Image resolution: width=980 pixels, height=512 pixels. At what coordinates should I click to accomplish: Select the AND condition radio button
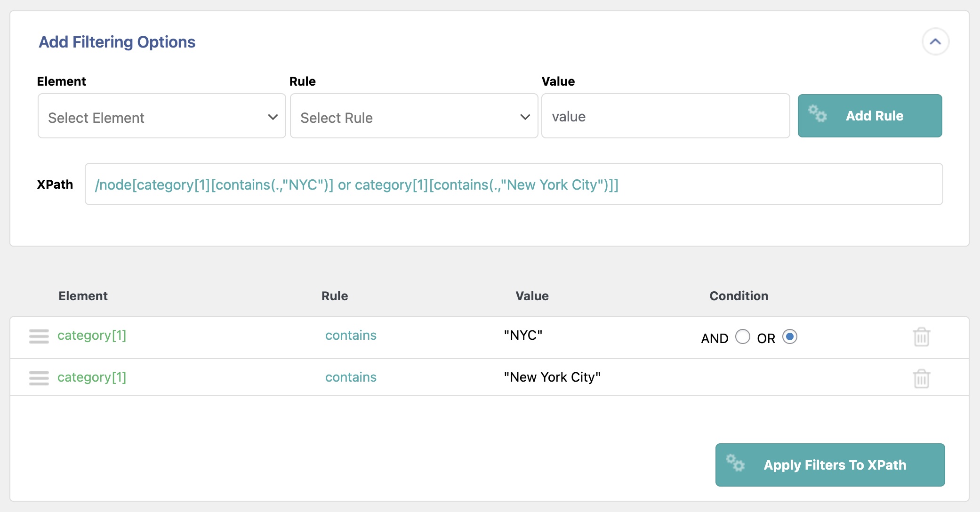742,337
